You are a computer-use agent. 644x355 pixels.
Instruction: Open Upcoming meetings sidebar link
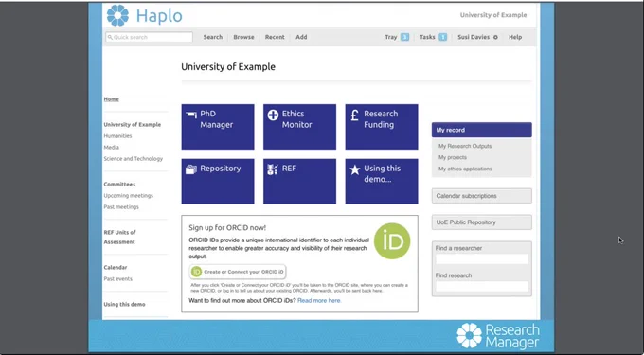tap(128, 196)
